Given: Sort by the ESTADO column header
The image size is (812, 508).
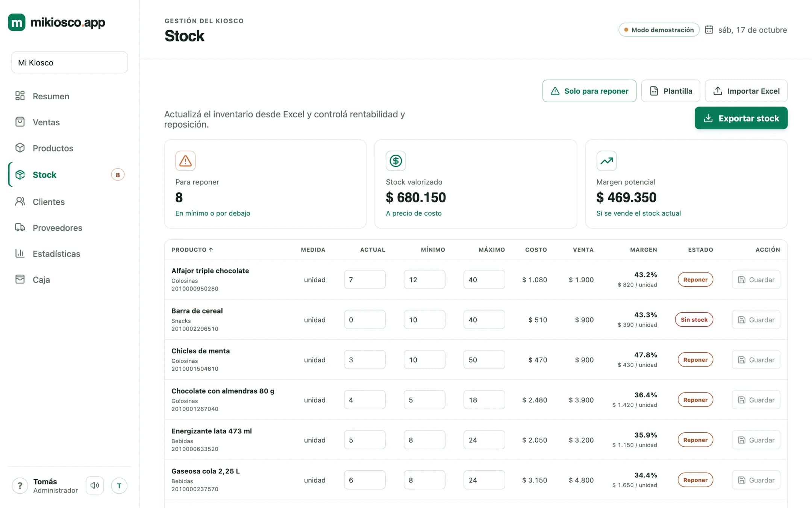Looking at the screenshot, I should tap(700, 249).
